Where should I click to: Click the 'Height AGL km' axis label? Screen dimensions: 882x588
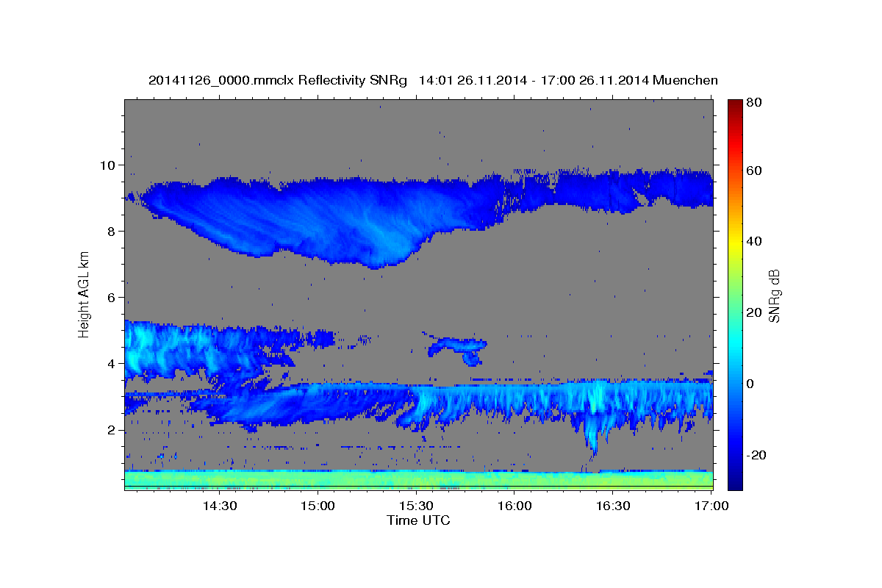84,294
